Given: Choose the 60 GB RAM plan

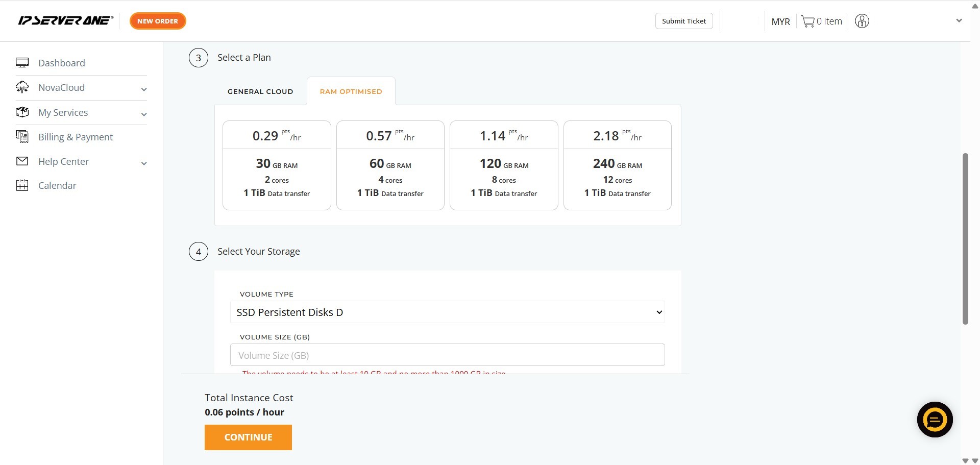Looking at the screenshot, I should (x=390, y=165).
